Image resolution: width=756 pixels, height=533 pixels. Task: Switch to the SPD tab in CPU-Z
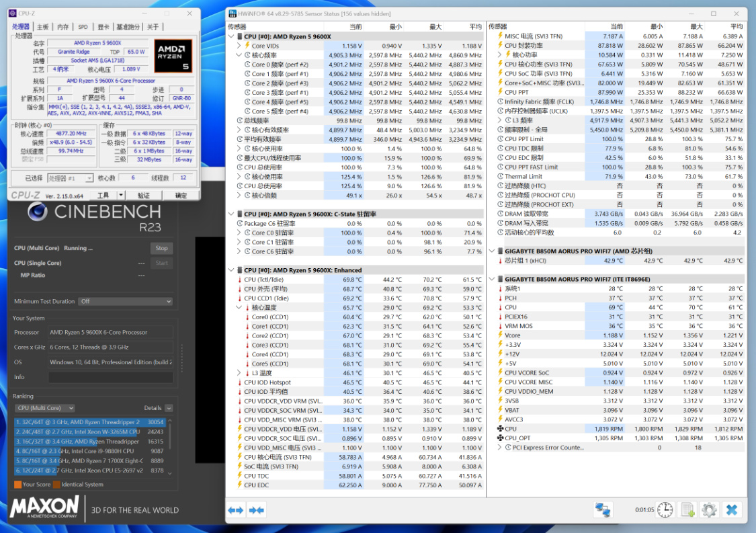(x=83, y=27)
